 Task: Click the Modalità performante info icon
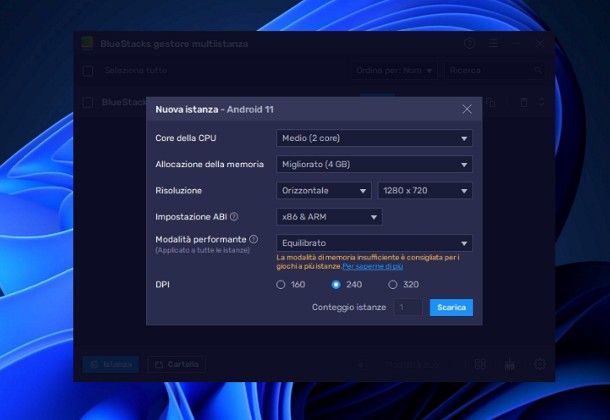[x=253, y=239]
